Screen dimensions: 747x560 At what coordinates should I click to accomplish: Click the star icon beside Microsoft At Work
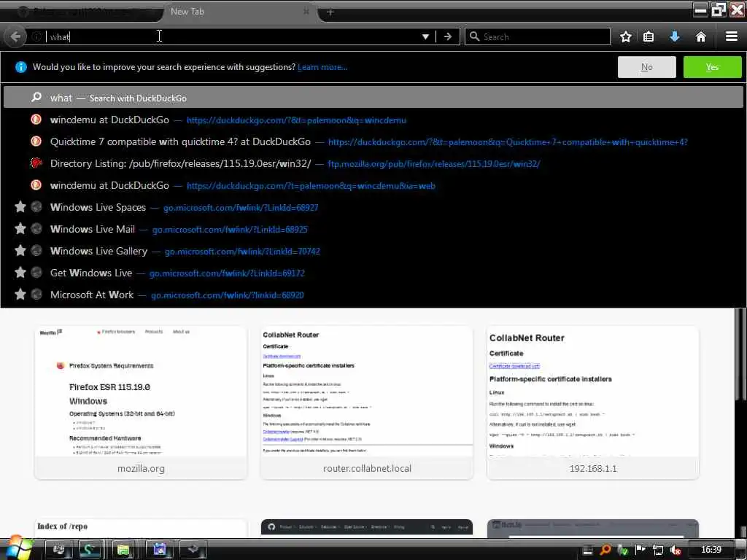20,295
